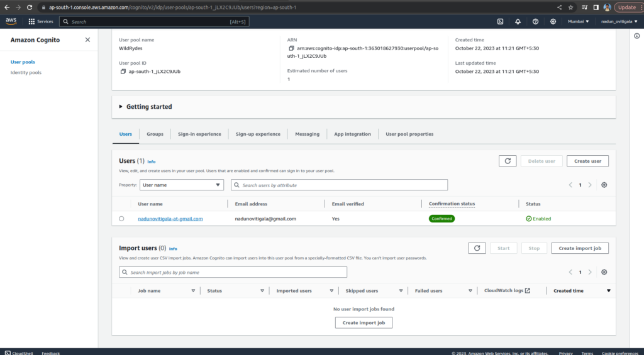The height and width of the screenshot is (355, 644).
Task: Open User pools in the side navigation
Action: (23, 62)
